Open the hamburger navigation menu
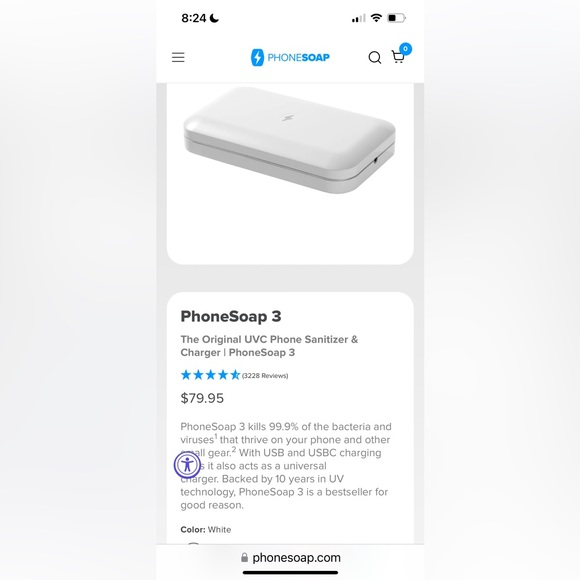The height and width of the screenshot is (580, 580). coord(178,57)
